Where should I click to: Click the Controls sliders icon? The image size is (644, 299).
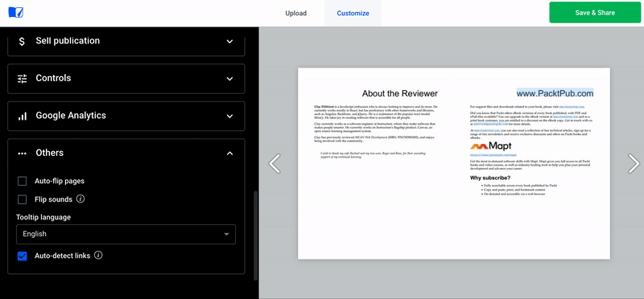[x=23, y=78]
